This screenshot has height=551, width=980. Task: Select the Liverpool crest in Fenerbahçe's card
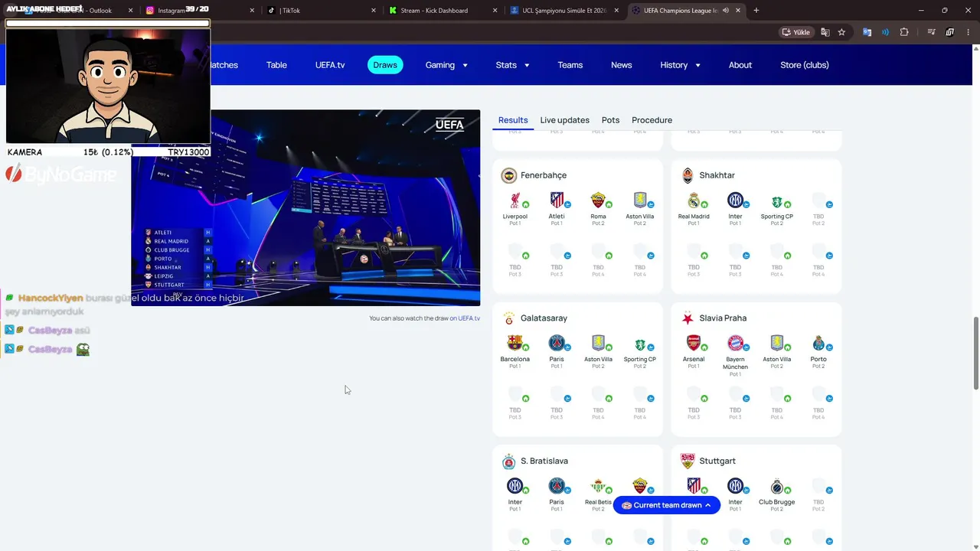(x=514, y=201)
